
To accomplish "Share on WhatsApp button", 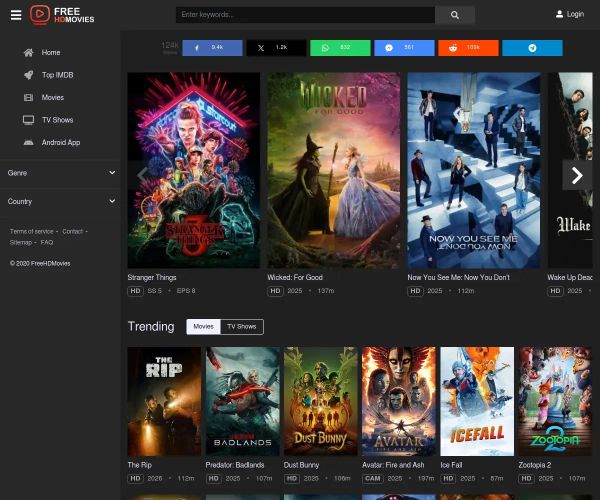I will (x=340, y=48).
